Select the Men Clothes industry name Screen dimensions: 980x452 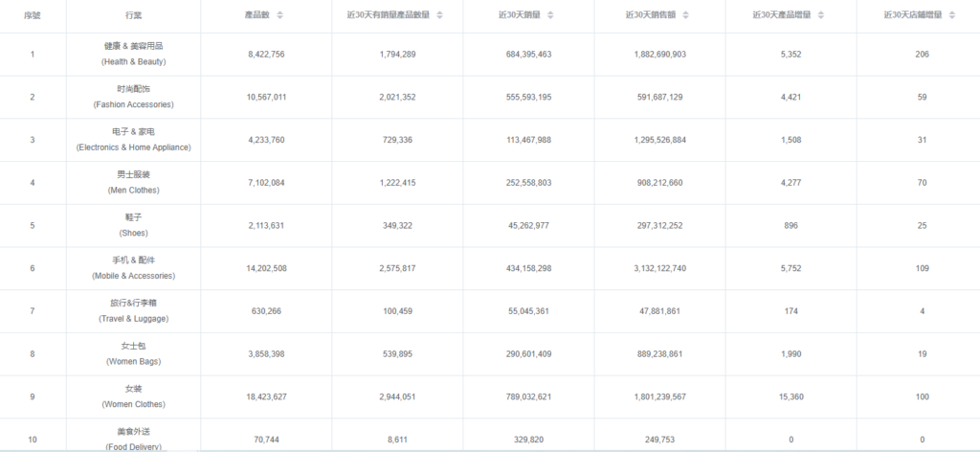[x=133, y=182]
